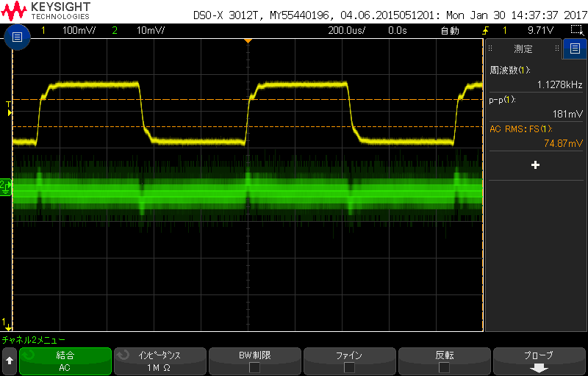Click the zoom box selection icon

[x=577, y=30]
